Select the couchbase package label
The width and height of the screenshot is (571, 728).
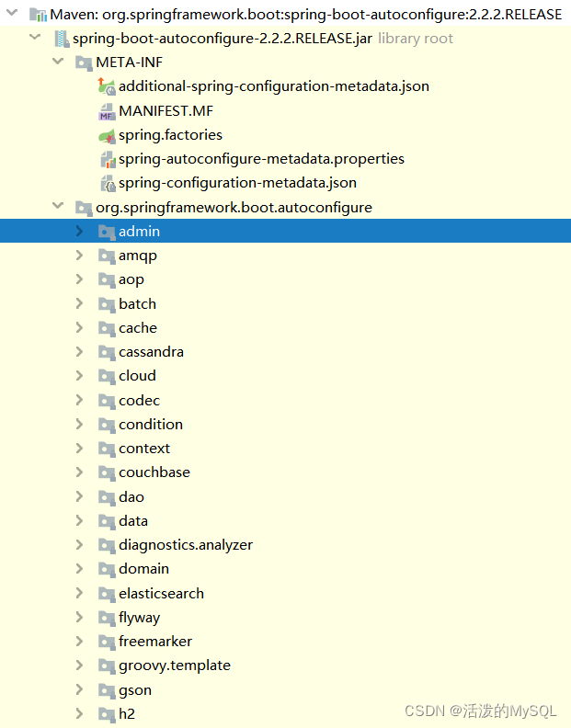click(154, 472)
